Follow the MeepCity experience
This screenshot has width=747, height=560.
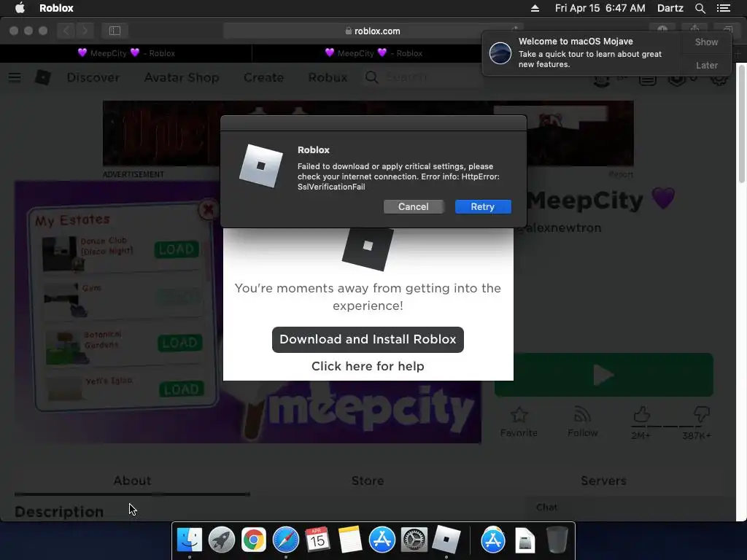click(x=582, y=422)
